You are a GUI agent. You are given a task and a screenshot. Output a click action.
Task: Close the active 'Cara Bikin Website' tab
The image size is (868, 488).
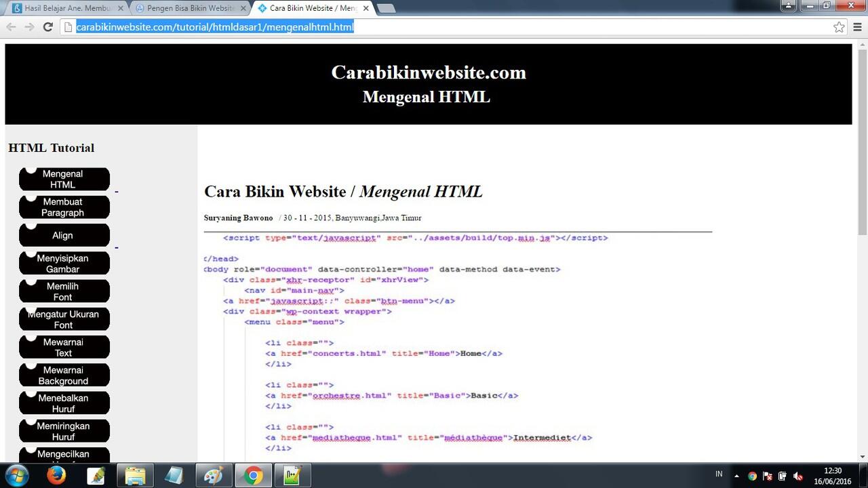point(366,9)
